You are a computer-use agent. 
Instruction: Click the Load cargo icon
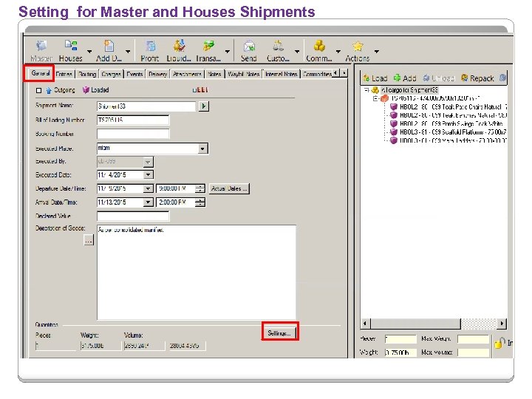(366, 78)
